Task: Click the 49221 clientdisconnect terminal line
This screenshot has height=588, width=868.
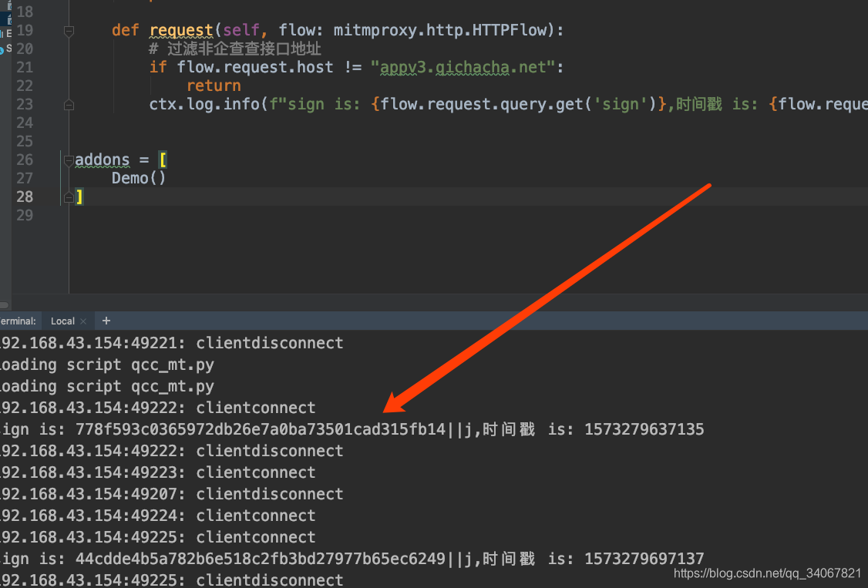Action: click(x=172, y=343)
